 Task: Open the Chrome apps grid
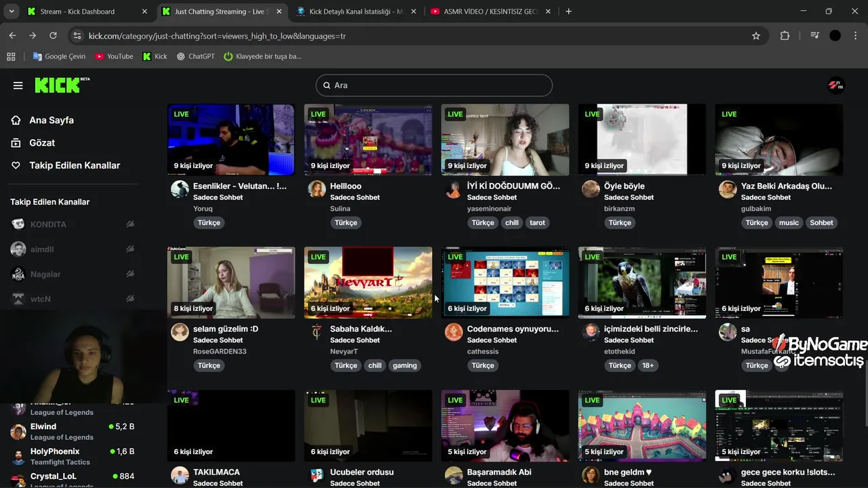pos(11,56)
